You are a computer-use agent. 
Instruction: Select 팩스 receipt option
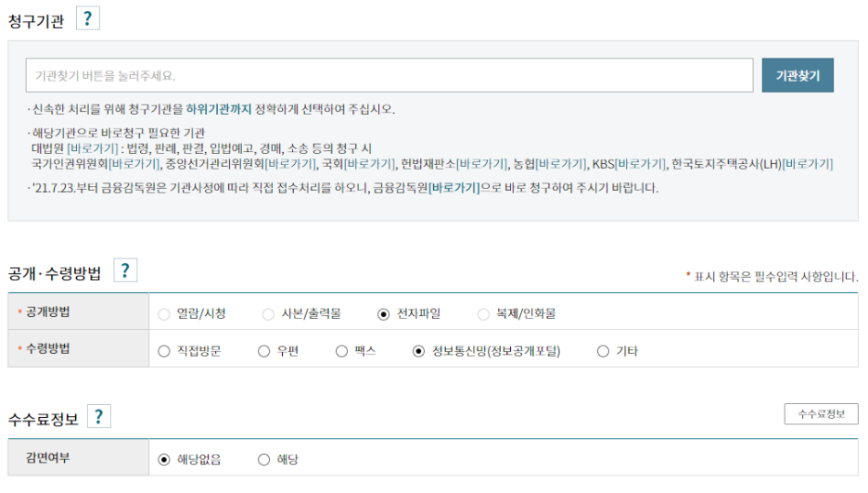[341, 351]
